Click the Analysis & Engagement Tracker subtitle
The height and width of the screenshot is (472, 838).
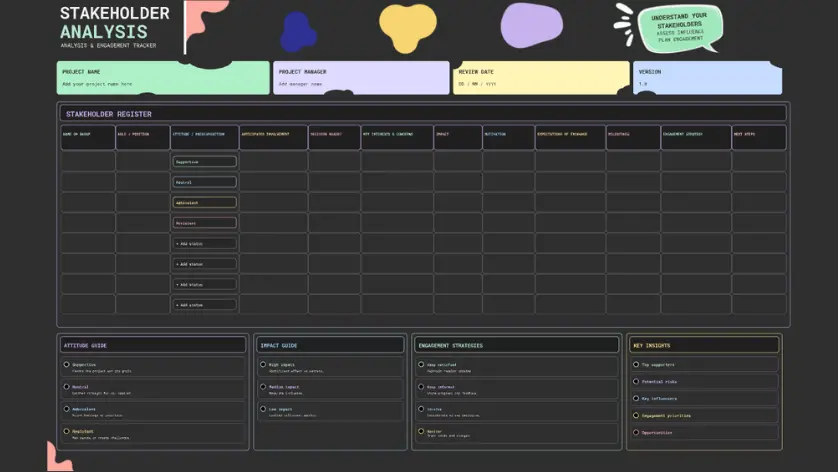click(x=108, y=45)
